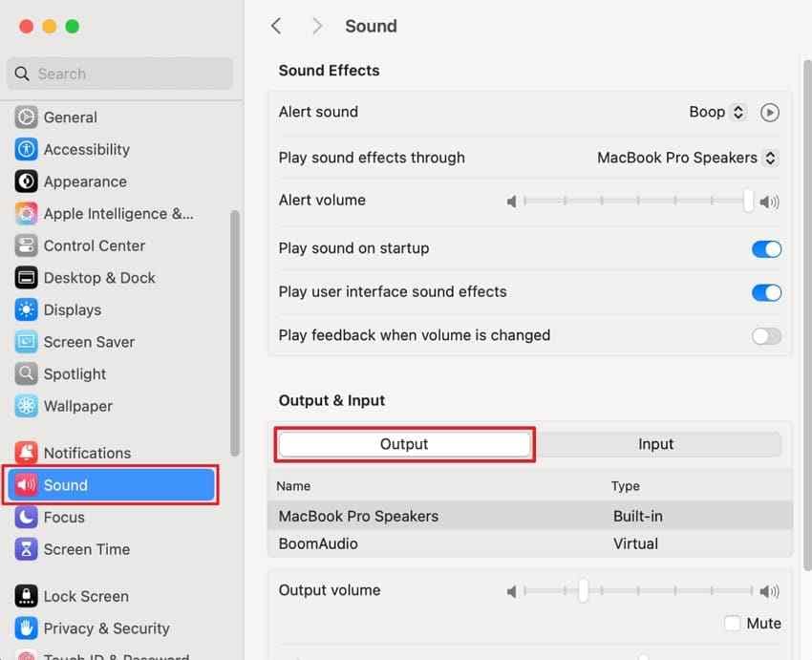Select the Desktop & Dock icon

(26, 278)
